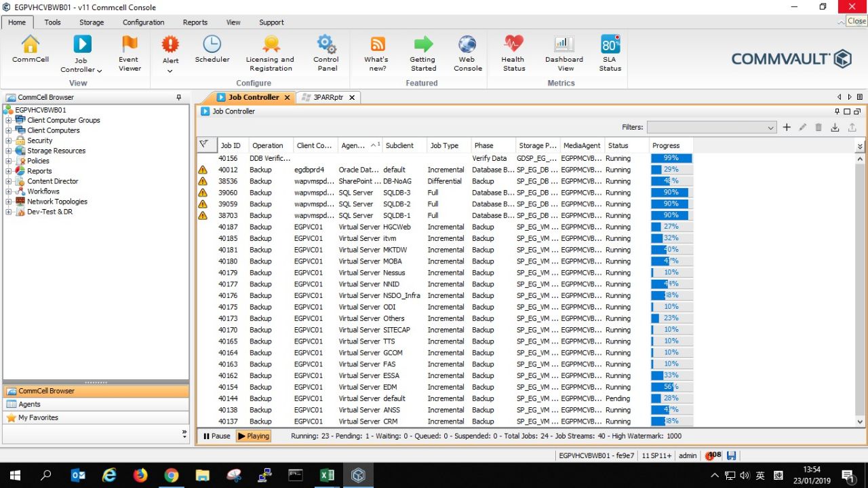Expand the Workflows tree node
The width and height of the screenshot is (868, 488).
pos(9,191)
